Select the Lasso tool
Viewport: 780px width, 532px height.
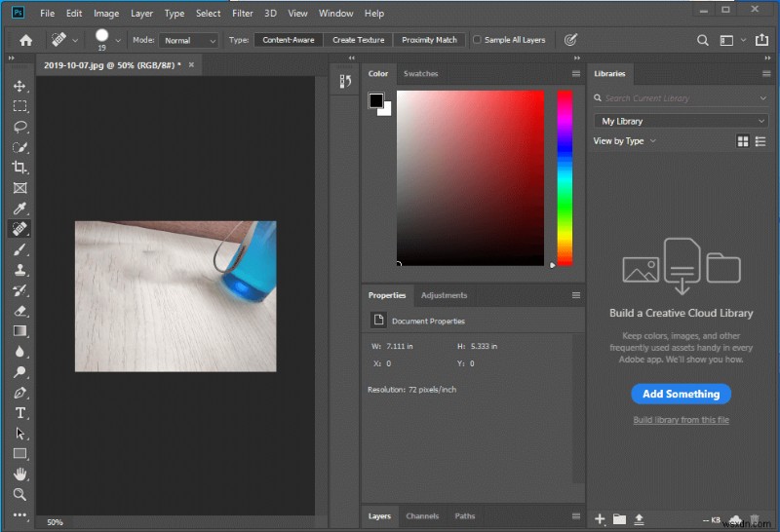(x=19, y=127)
